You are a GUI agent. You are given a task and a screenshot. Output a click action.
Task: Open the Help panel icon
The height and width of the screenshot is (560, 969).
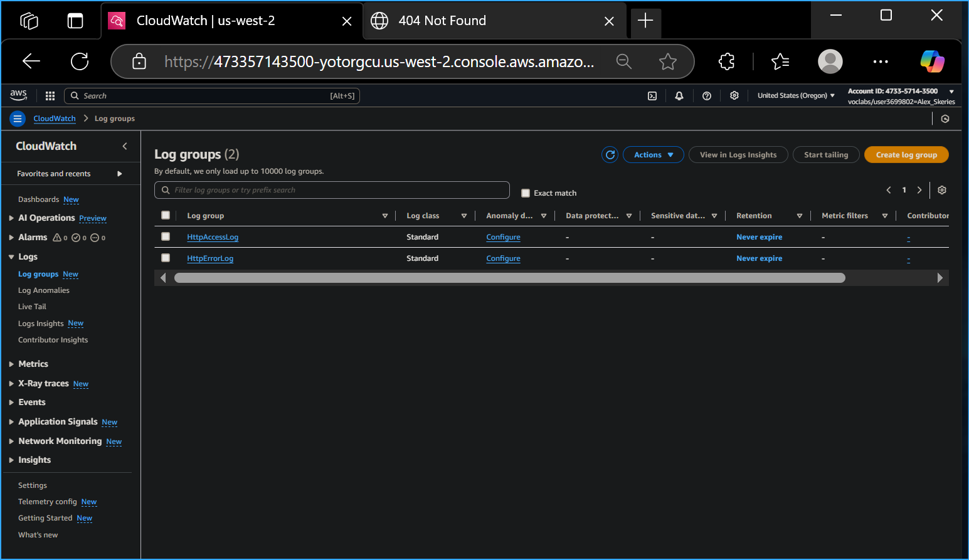point(707,95)
